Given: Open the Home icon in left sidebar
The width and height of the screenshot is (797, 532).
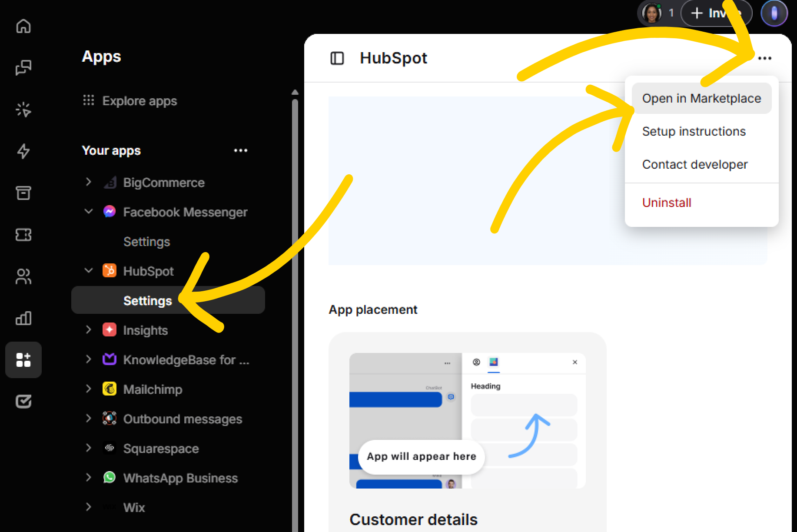Looking at the screenshot, I should (23, 26).
